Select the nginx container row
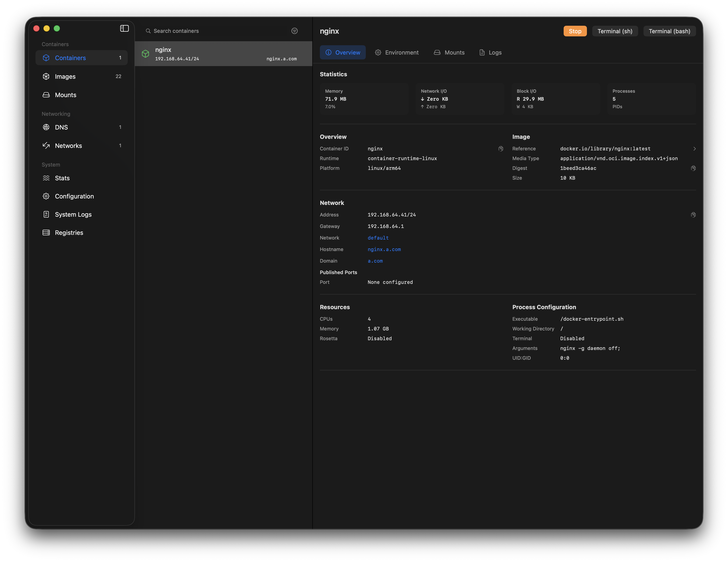 pyautogui.click(x=223, y=54)
